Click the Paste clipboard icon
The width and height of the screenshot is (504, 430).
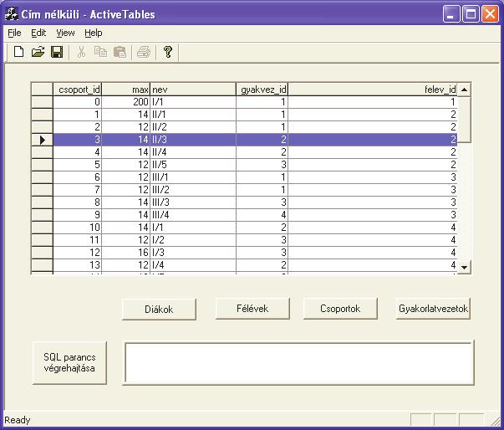[x=120, y=52]
